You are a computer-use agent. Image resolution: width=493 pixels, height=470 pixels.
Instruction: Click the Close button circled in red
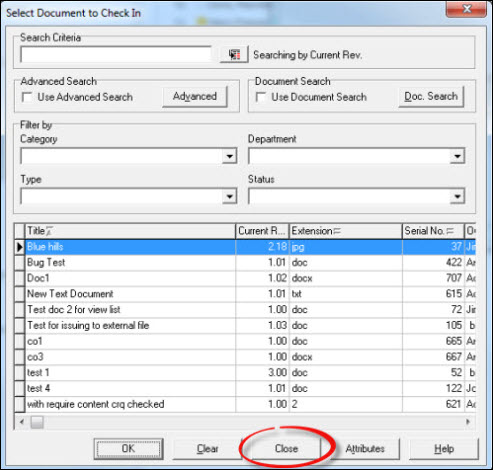coord(286,449)
